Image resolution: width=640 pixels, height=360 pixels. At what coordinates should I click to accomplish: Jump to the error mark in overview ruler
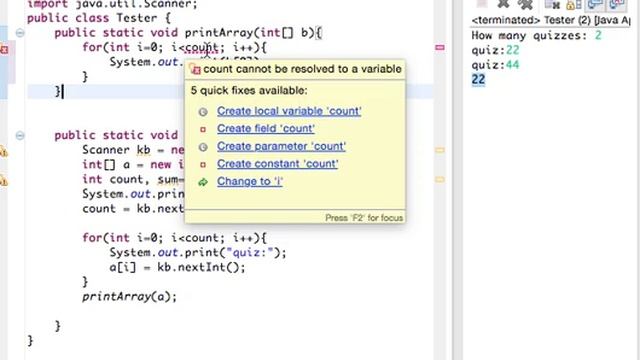coord(440,48)
